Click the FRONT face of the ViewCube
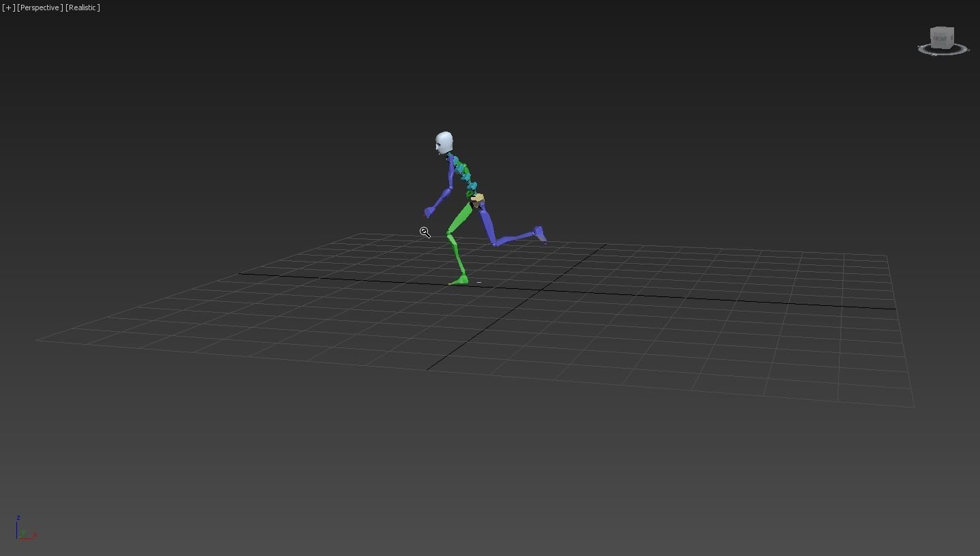 (x=940, y=39)
